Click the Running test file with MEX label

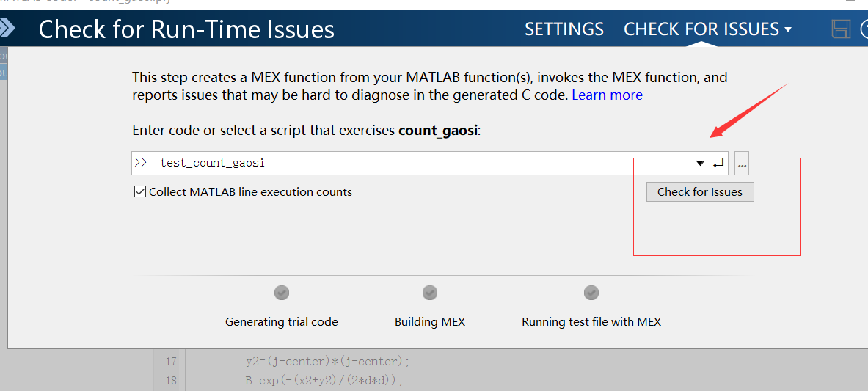coord(591,321)
